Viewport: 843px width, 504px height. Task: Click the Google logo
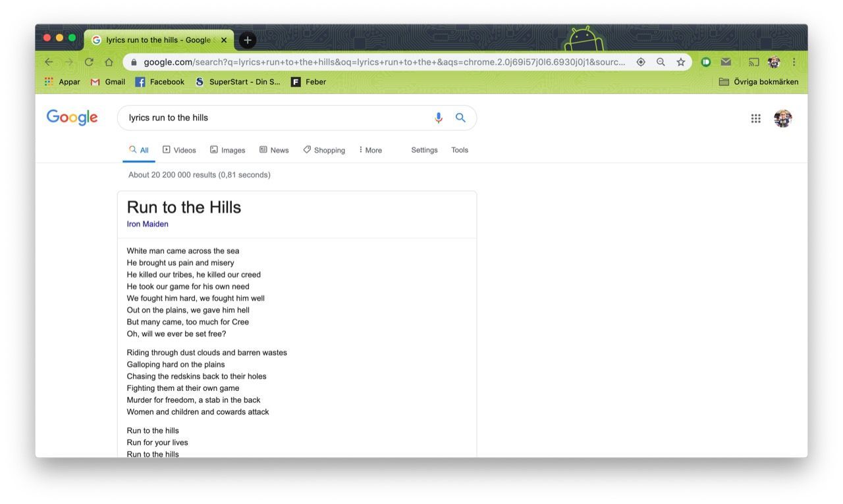pyautogui.click(x=72, y=118)
